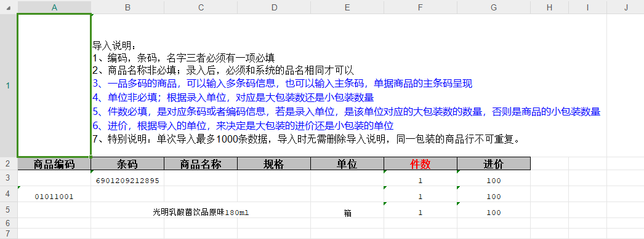Select row 5 header
The width and height of the screenshot is (644, 239).
pyautogui.click(x=9, y=210)
